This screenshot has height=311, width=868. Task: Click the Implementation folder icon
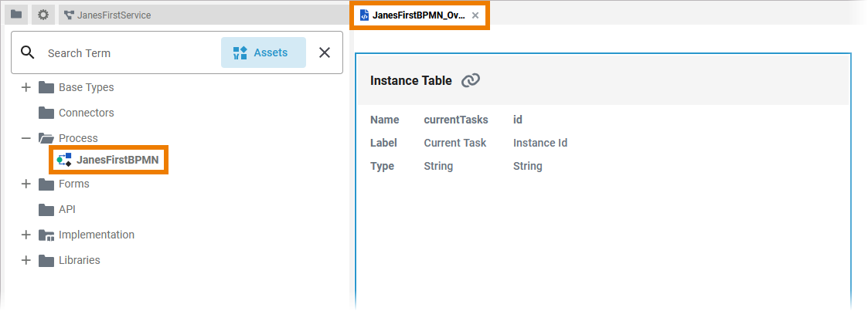coord(46,235)
